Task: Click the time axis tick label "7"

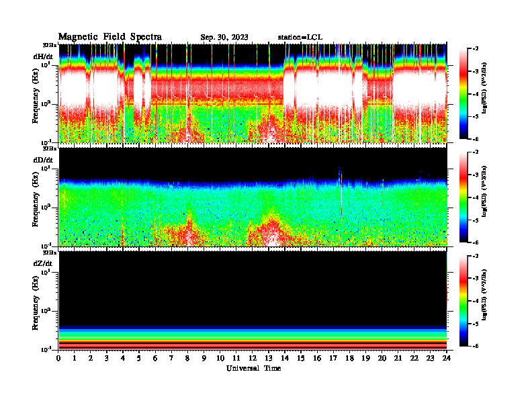Action: click(171, 358)
